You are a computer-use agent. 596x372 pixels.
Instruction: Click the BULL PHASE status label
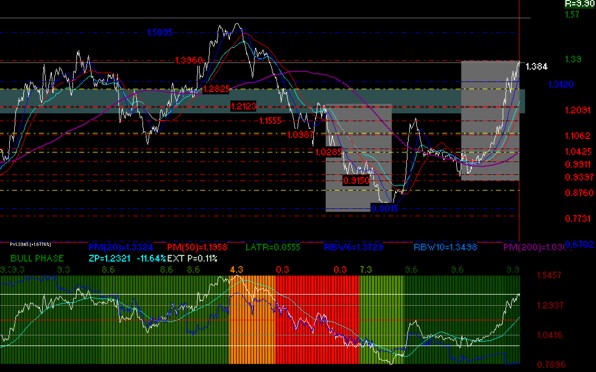(37, 259)
